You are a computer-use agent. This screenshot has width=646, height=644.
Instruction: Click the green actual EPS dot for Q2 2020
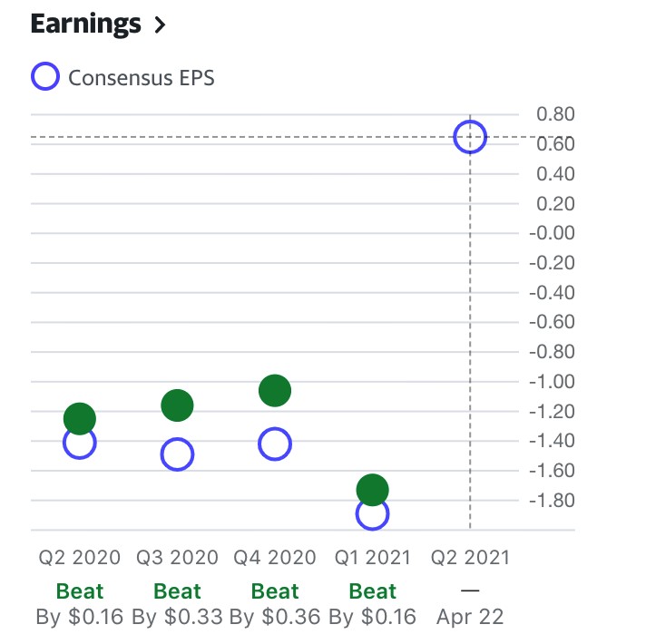pyautogui.click(x=80, y=418)
